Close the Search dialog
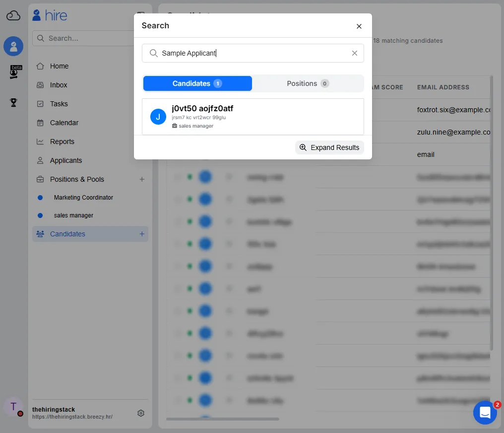The image size is (504, 433). [x=359, y=26]
